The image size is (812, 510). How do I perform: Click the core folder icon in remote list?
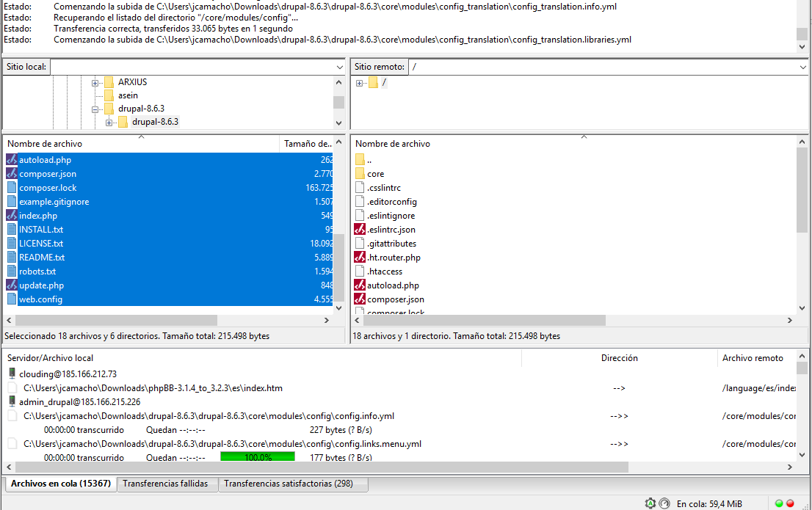360,173
